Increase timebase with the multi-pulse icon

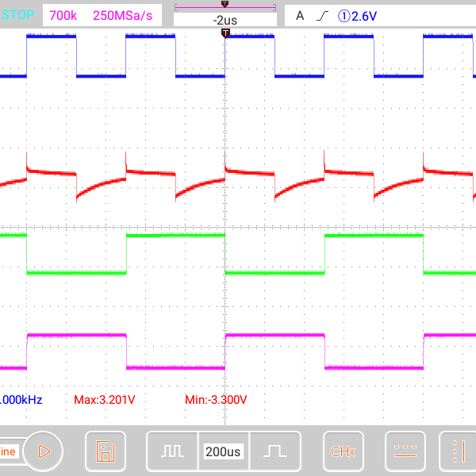tap(172, 451)
